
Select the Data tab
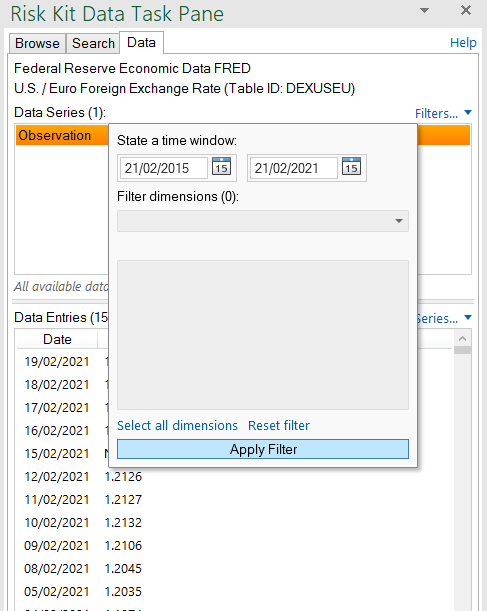[141, 42]
